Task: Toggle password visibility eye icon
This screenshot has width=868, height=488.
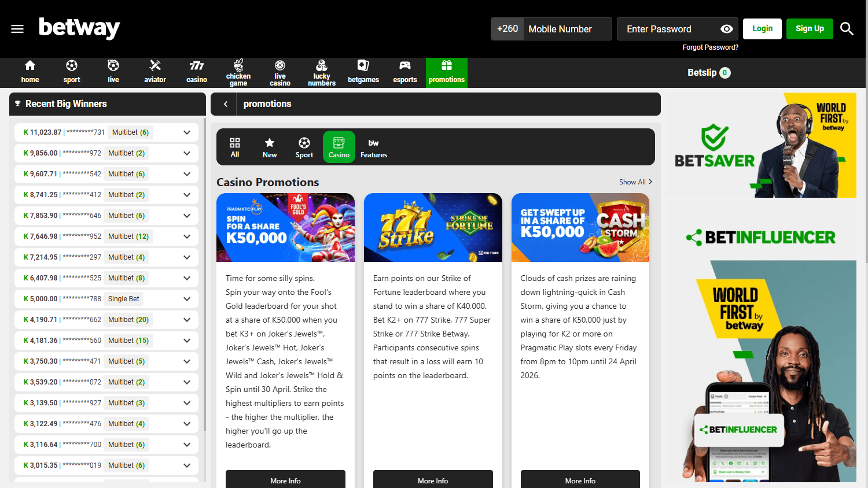Action: pyautogui.click(x=727, y=29)
